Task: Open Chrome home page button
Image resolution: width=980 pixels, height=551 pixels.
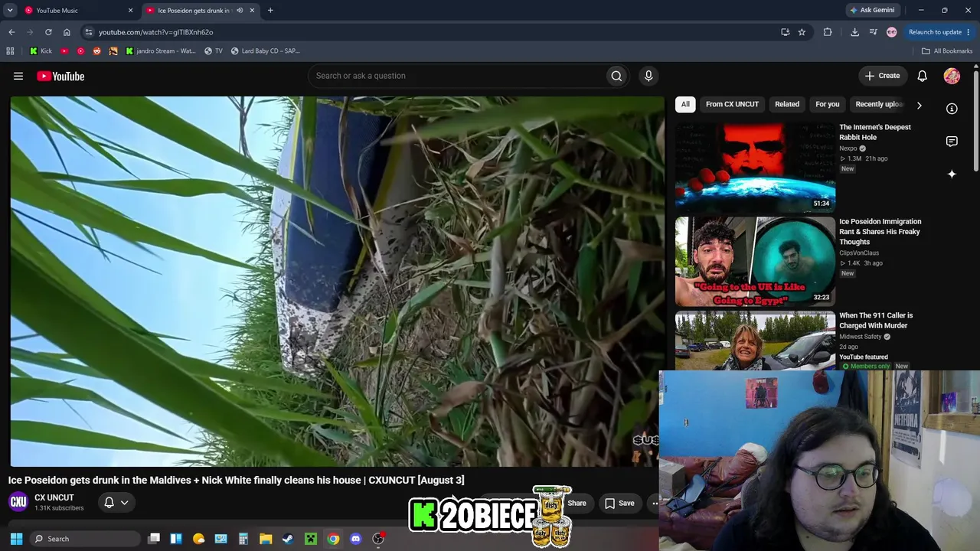Action: (67, 32)
